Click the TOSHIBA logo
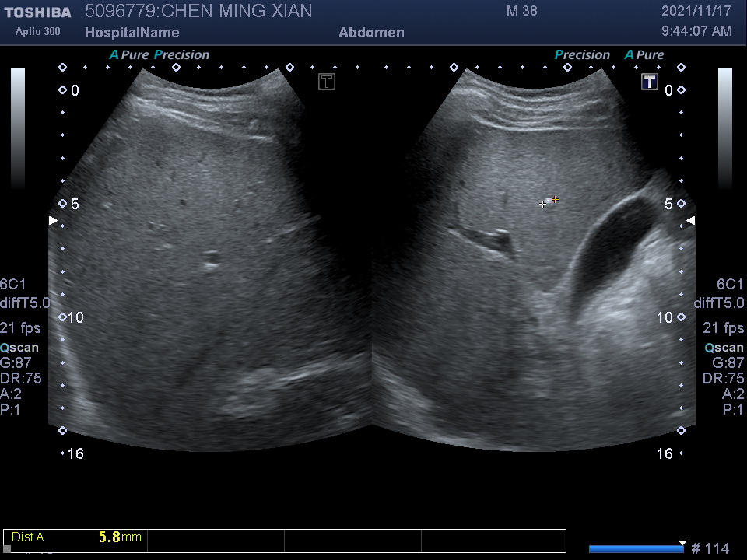Screen dimensions: 747x560 click(37, 12)
